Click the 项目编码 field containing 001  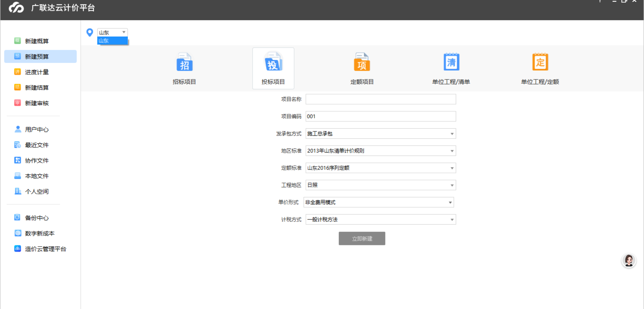click(381, 116)
